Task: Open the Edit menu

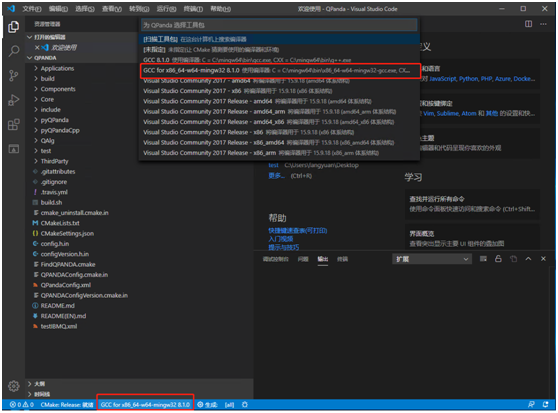Action: [58, 9]
